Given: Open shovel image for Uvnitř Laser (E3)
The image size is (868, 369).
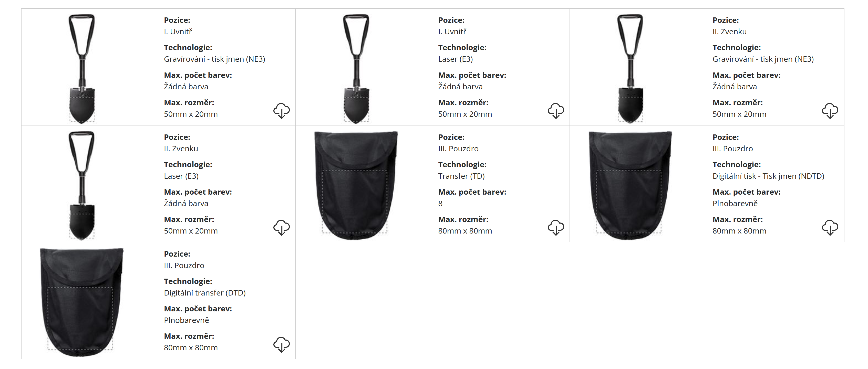Looking at the screenshot, I should point(356,69).
